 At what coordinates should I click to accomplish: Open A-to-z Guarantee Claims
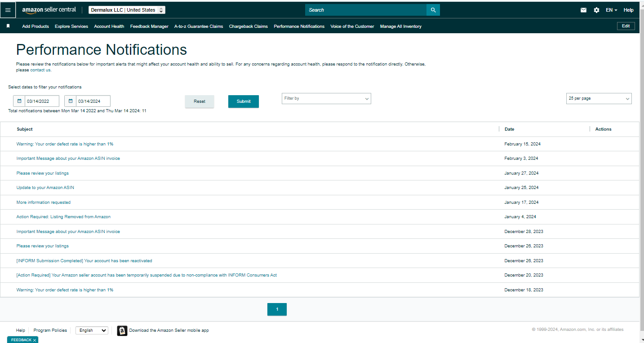click(x=199, y=26)
